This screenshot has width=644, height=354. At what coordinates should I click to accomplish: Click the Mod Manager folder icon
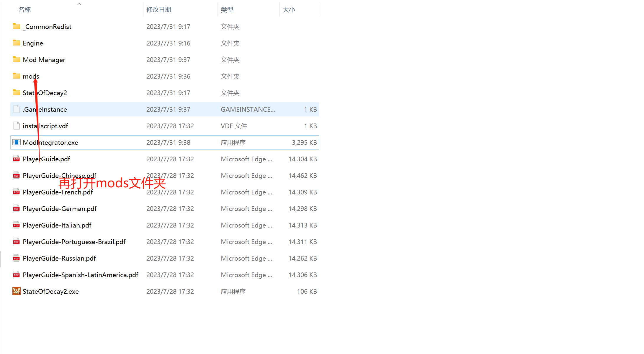pyautogui.click(x=17, y=59)
